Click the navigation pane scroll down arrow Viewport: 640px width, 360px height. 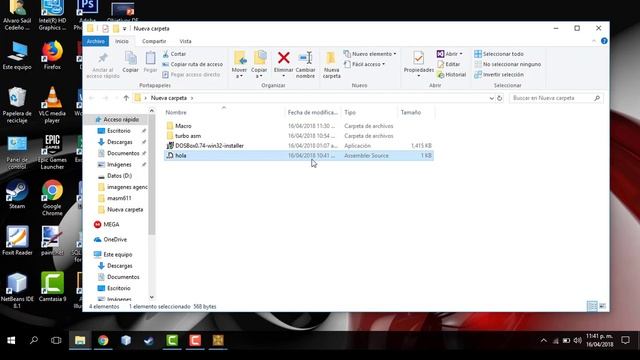(152, 298)
